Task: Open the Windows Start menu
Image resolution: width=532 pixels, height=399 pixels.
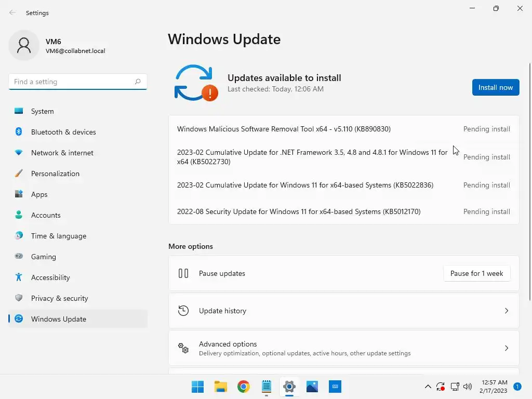Action: pos(197,387)
